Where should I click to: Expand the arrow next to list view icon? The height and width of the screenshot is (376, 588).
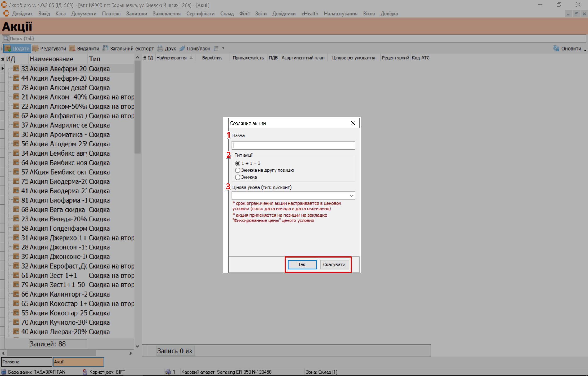tap(223, 48)
